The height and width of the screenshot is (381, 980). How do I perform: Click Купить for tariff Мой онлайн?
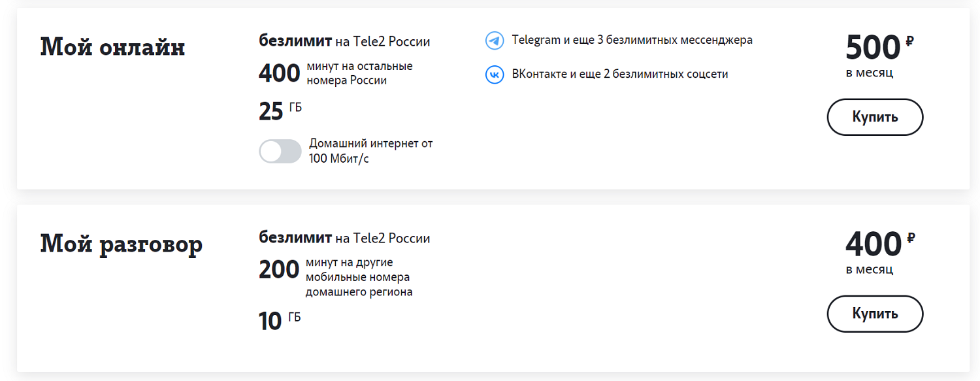[875, 117]
